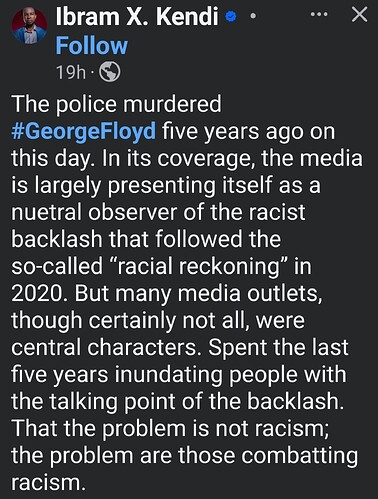Click the blue verified badge
The height and width of the screenshot is (499, 378).
(x=231, y=16)
